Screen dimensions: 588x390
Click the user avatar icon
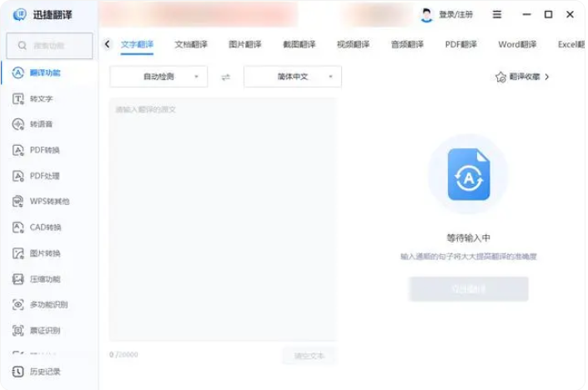pyautogui.click(x=426, y=15)
